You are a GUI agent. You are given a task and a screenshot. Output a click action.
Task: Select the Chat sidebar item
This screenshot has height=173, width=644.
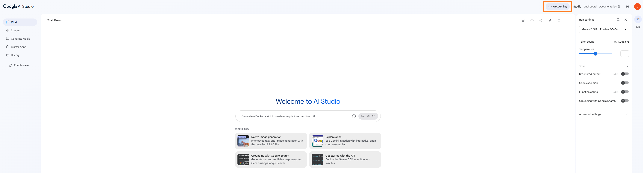pos(20,22)
